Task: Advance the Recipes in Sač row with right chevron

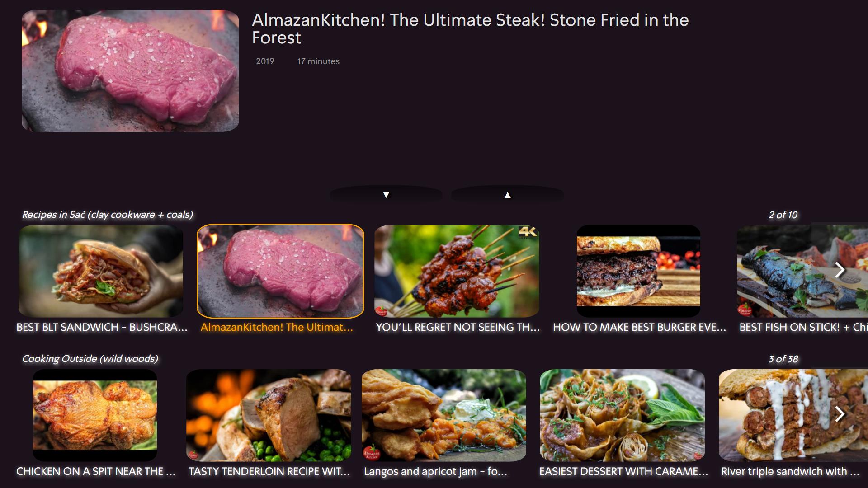Action: (x=840, y=270)
